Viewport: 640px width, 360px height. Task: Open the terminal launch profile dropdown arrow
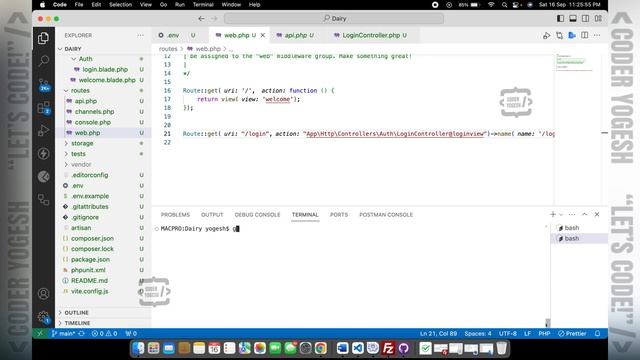coord(561,214)
